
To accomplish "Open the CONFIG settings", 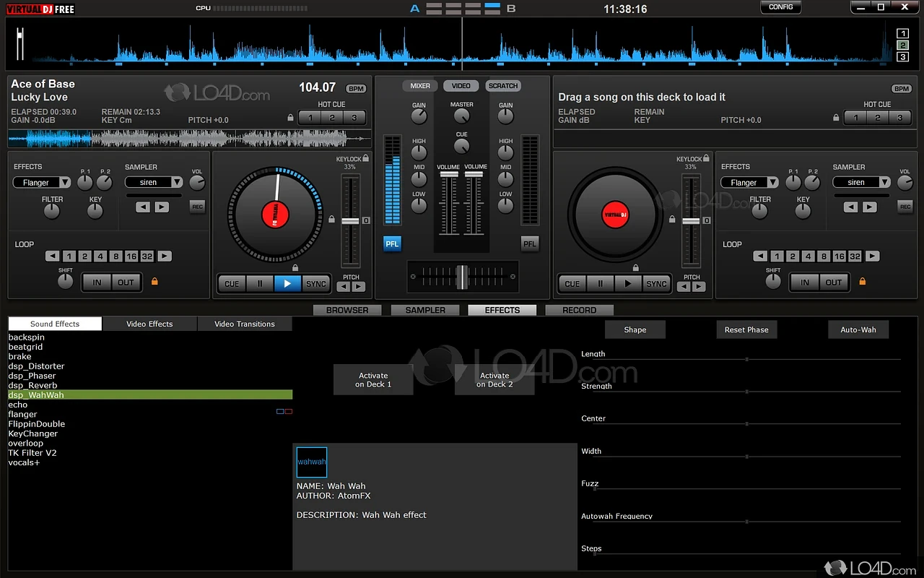I will pos(781,7).
